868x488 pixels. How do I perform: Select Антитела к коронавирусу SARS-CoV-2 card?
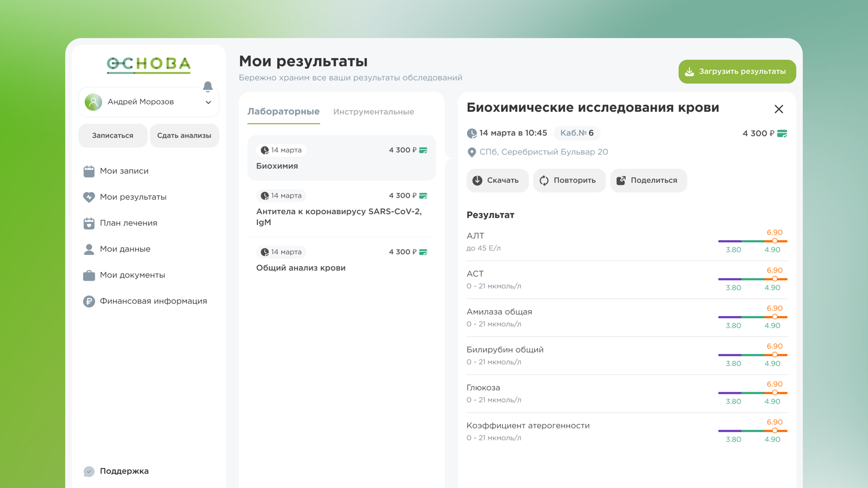click(x=342, y=209)
